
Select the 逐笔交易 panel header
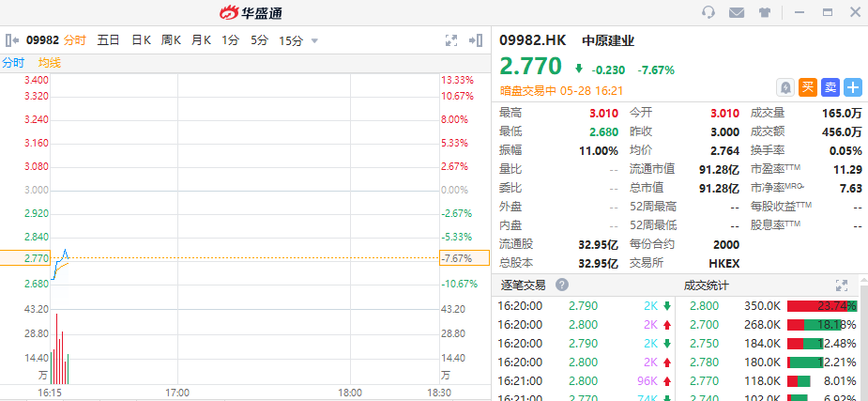[523, 285]
